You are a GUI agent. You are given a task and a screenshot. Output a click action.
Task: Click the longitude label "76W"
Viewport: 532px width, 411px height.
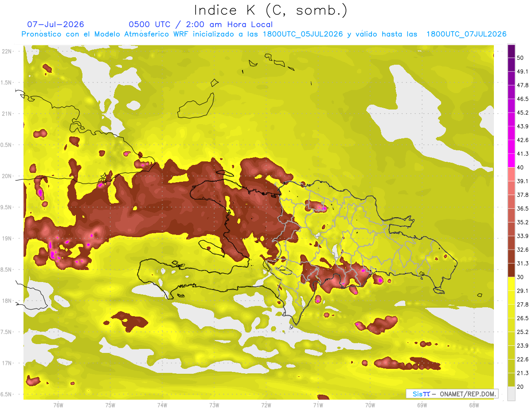pos(58,405)
